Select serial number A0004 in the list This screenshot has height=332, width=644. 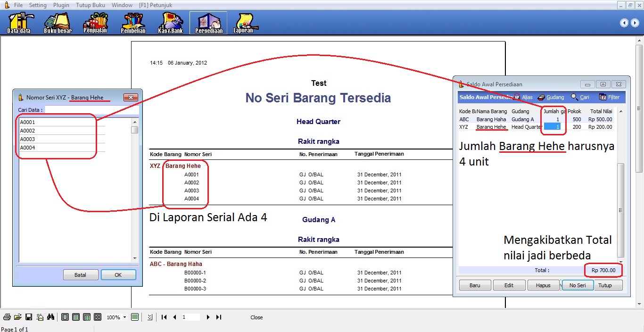[62, 148]
